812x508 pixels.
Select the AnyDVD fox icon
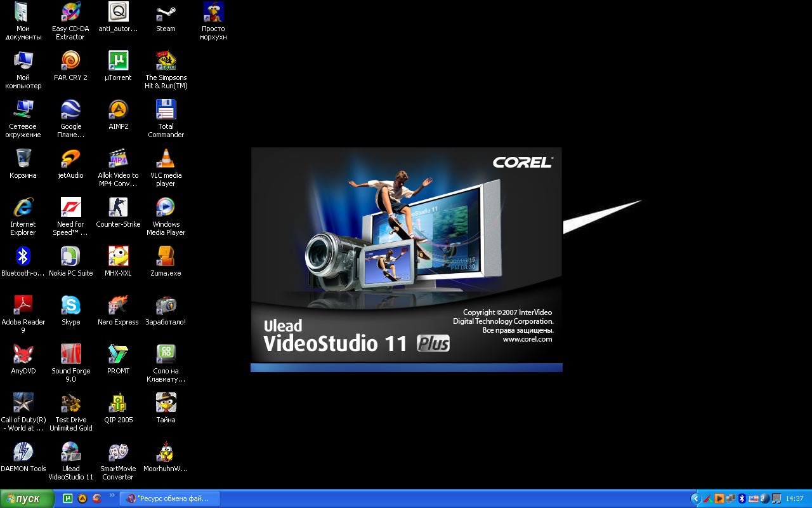click(23, 354)
